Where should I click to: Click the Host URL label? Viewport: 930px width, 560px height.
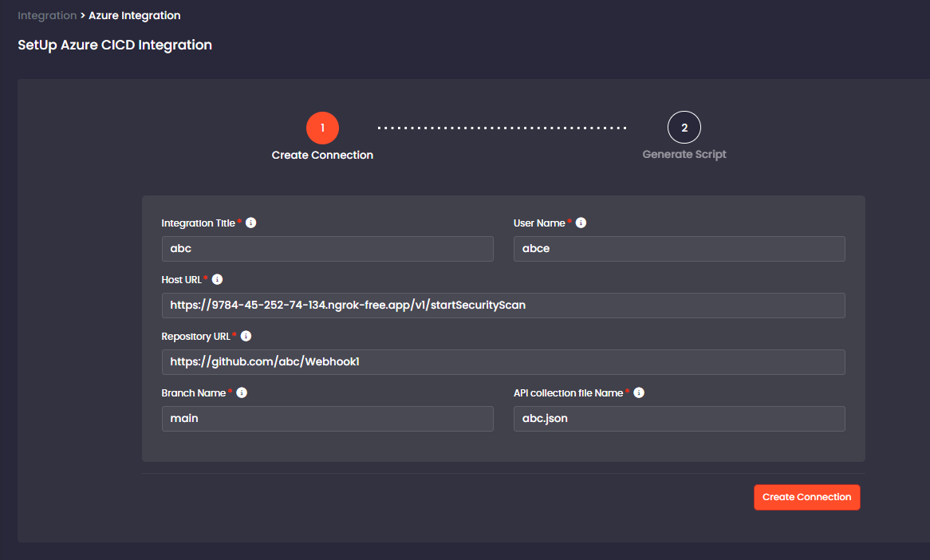tap(182, 280)
